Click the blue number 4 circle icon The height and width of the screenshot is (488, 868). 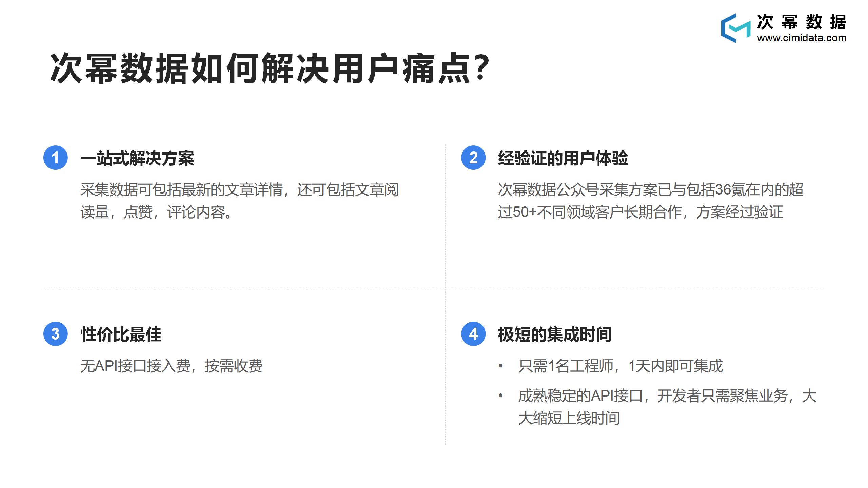(x=473, y=334)
